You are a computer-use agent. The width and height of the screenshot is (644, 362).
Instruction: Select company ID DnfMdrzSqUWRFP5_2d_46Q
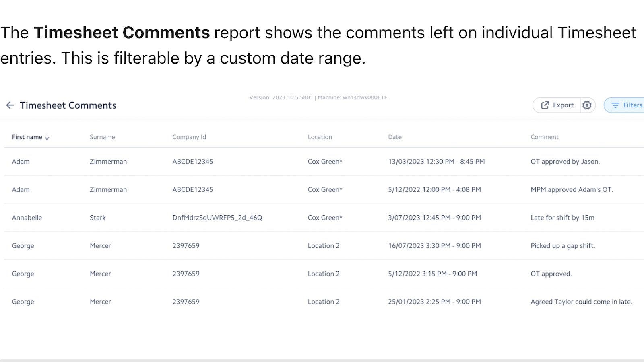[217, 218]
